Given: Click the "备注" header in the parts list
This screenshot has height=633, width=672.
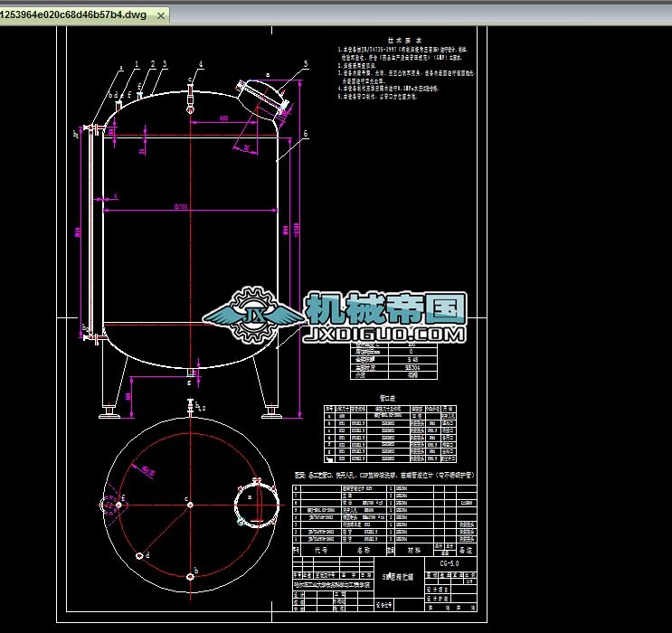Looking at the screenshot, I should [x=466, y=551].
